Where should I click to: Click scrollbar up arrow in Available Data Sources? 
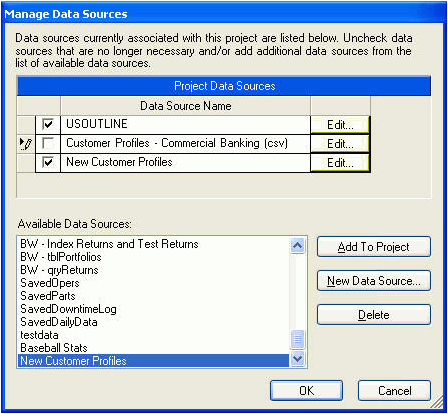click(297, 246)
